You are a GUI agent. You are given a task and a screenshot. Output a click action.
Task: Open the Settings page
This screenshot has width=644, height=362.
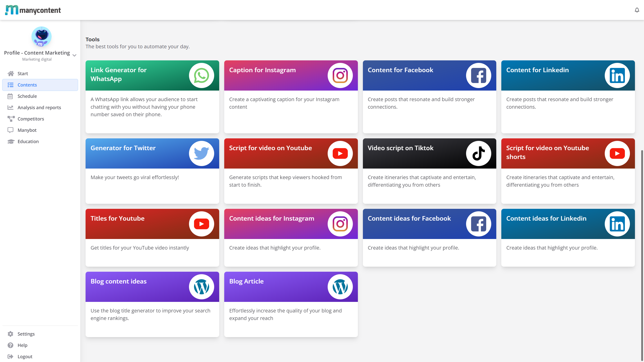(26, 334)
